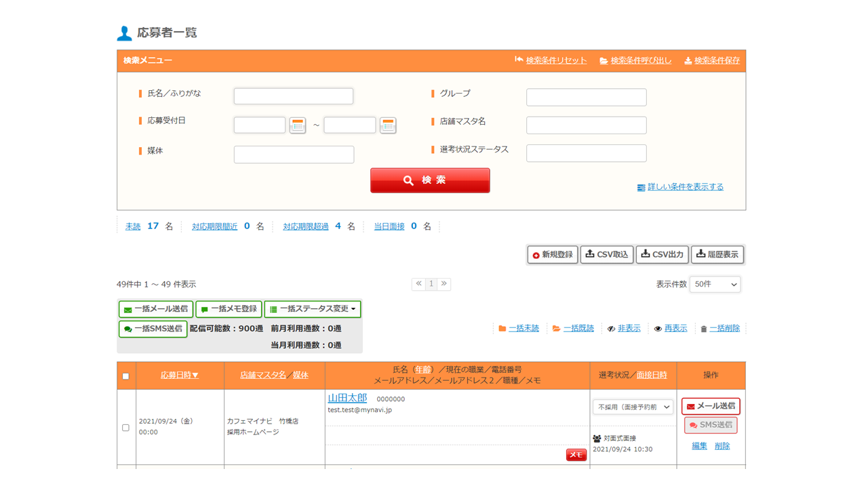Sort by 店舗マスタ名 header link

point(263,375)
